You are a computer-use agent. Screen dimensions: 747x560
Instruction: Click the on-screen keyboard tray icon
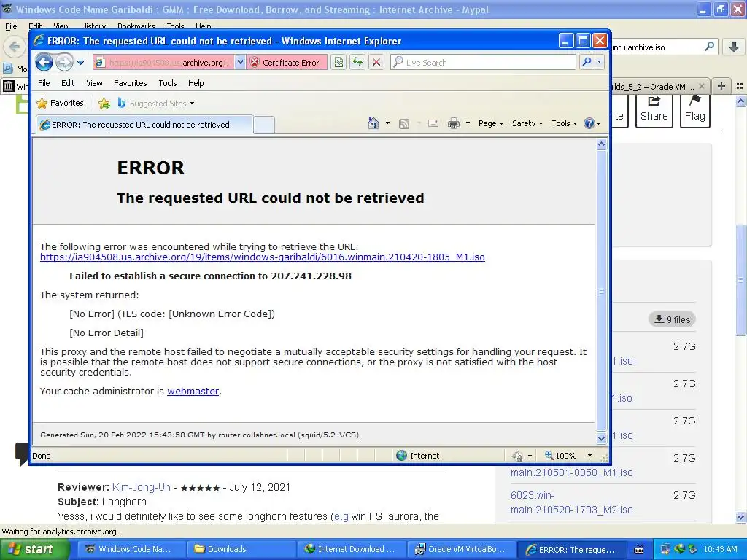639,550
